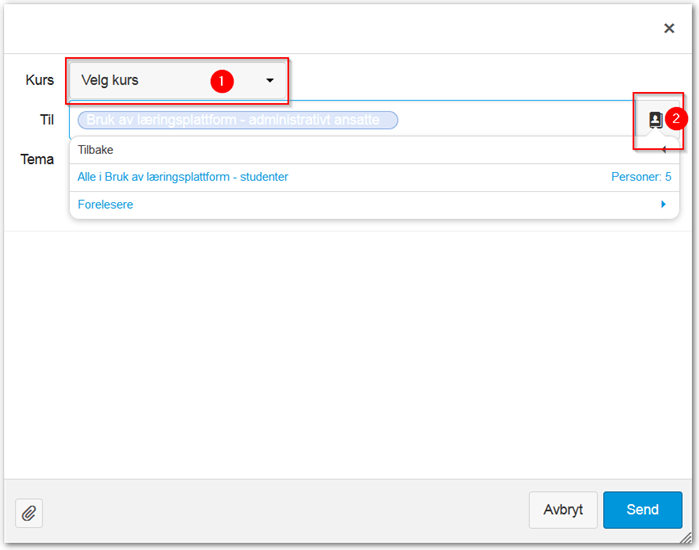Click the address book icon
699x550 pixels.
click(655, 120)
